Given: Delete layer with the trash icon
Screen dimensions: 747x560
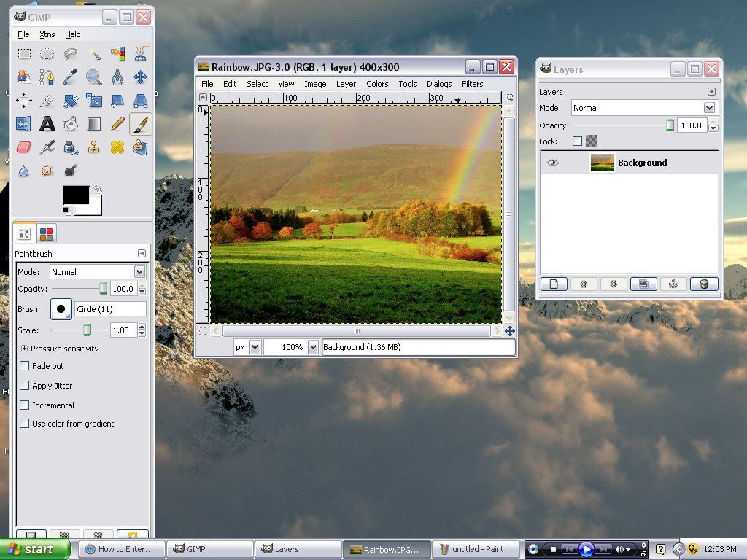Looking at the screenshot, I should tap(704, 284).
